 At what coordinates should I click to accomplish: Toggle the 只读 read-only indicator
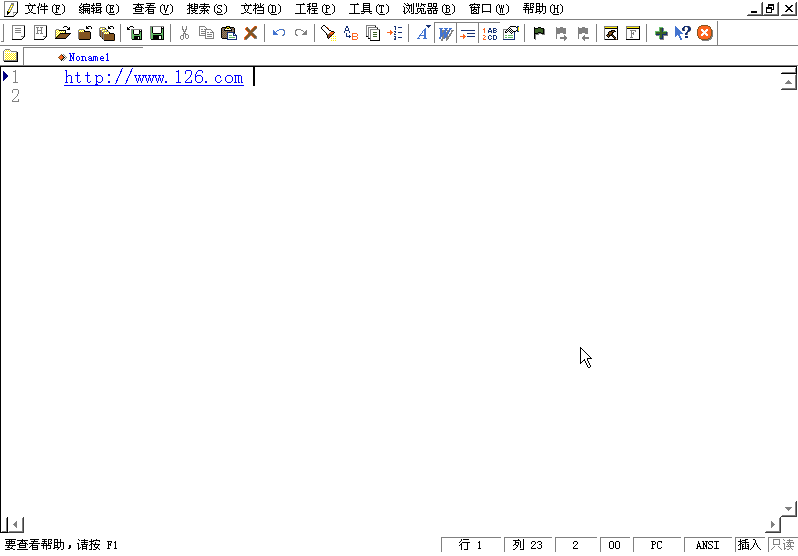pyautogui.click(x=782, y=545)
